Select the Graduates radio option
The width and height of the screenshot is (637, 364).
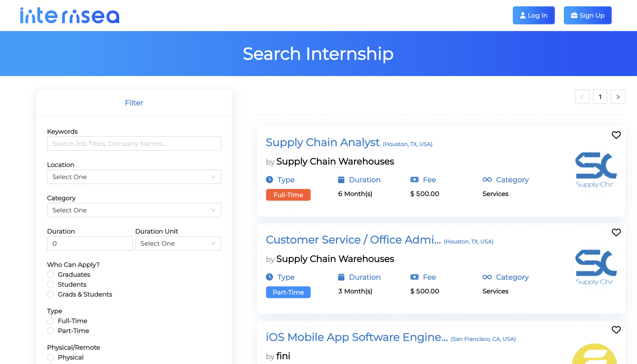point(51,274)
